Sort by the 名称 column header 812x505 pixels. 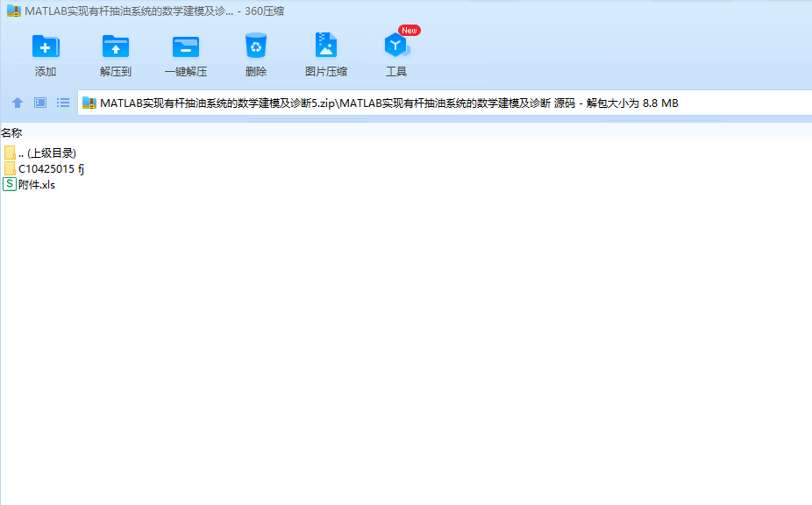click(x=11, y=133)
